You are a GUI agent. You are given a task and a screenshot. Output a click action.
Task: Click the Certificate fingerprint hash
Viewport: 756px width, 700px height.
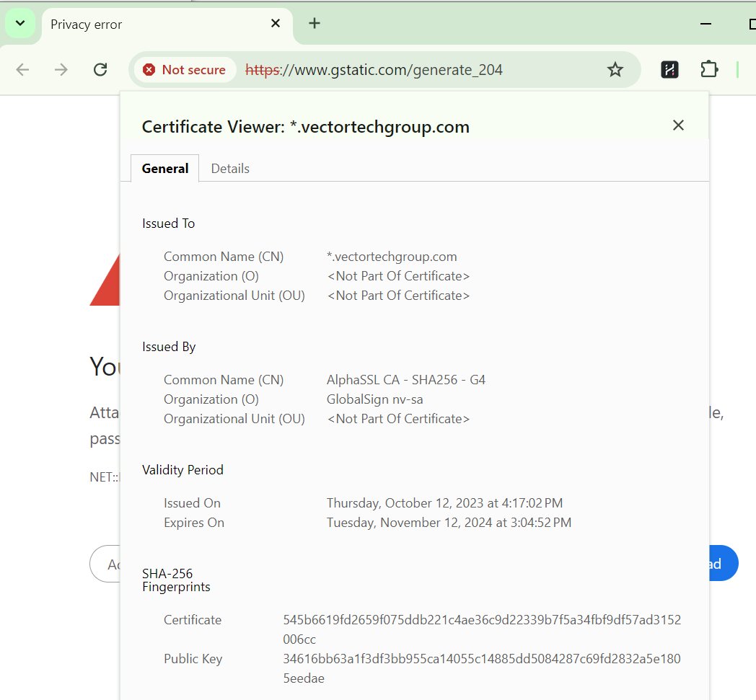482,629
